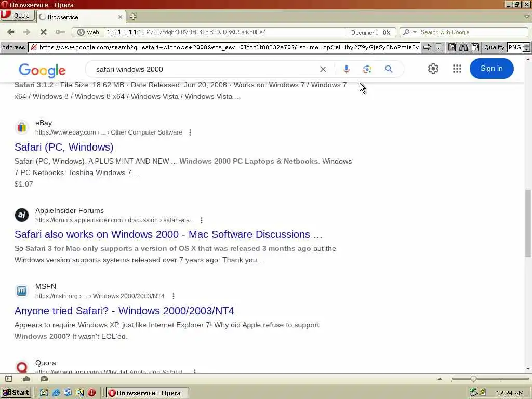Open more options for eBay result

click(x=190, y=132)
